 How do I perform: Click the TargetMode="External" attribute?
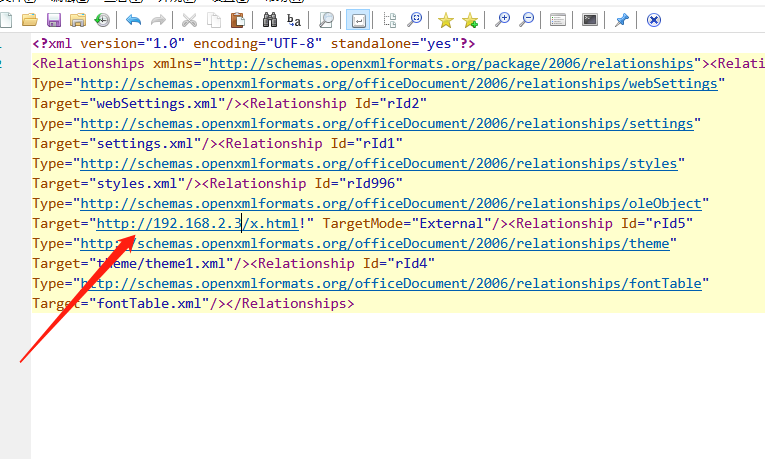[407, 223]
